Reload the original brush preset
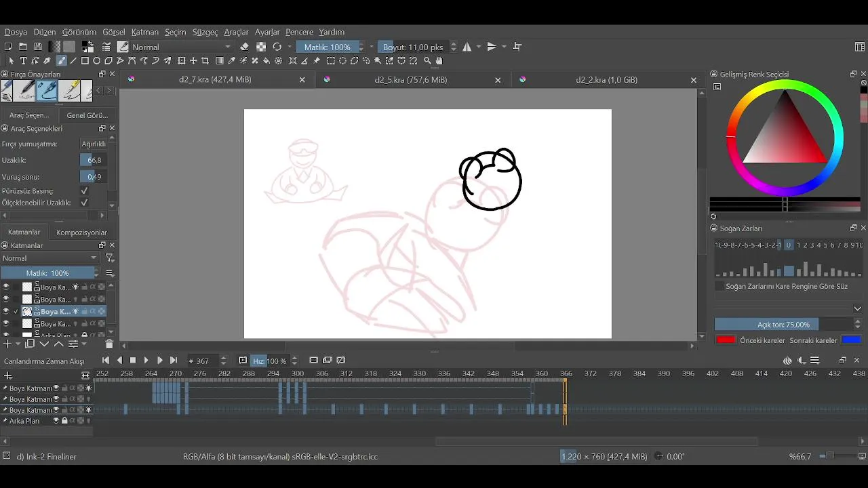 277,47
